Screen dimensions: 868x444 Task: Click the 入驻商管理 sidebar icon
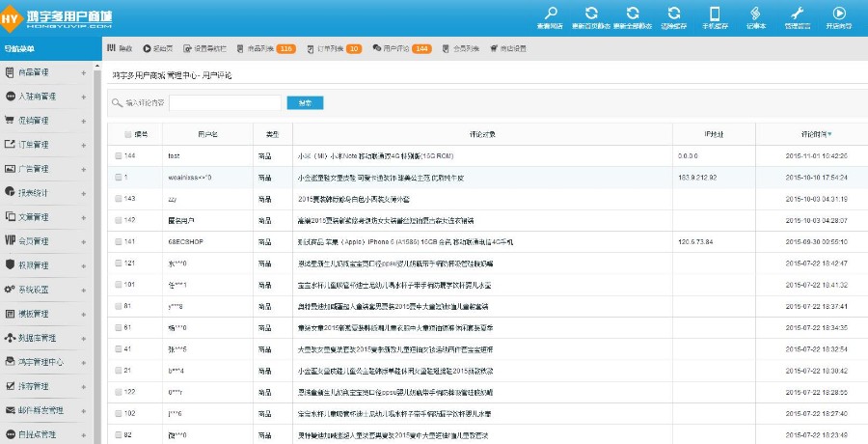10,96
